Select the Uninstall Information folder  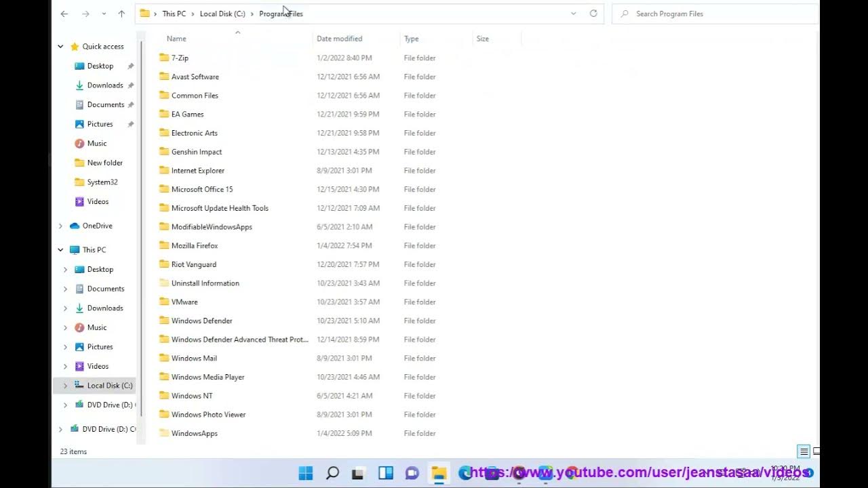click(x=205, y=283)
